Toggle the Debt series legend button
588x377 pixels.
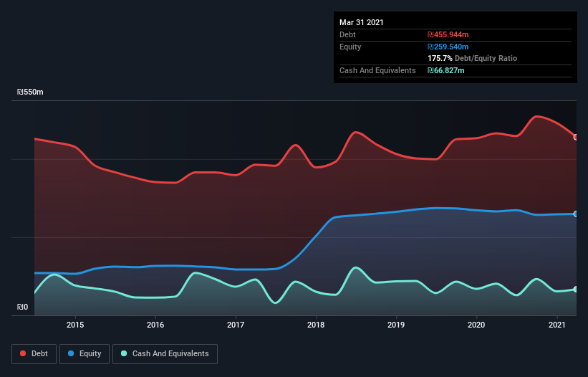34,354
